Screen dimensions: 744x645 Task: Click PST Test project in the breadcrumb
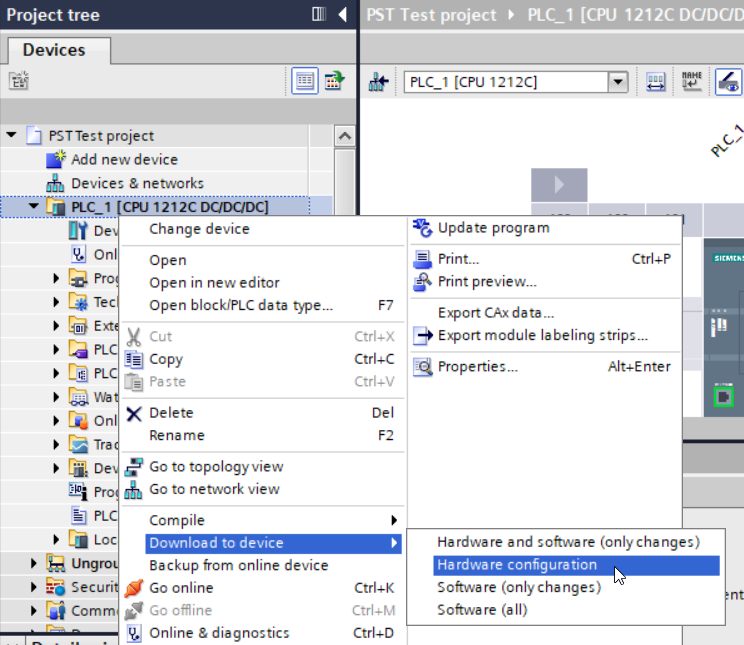(x=431, y=15)
